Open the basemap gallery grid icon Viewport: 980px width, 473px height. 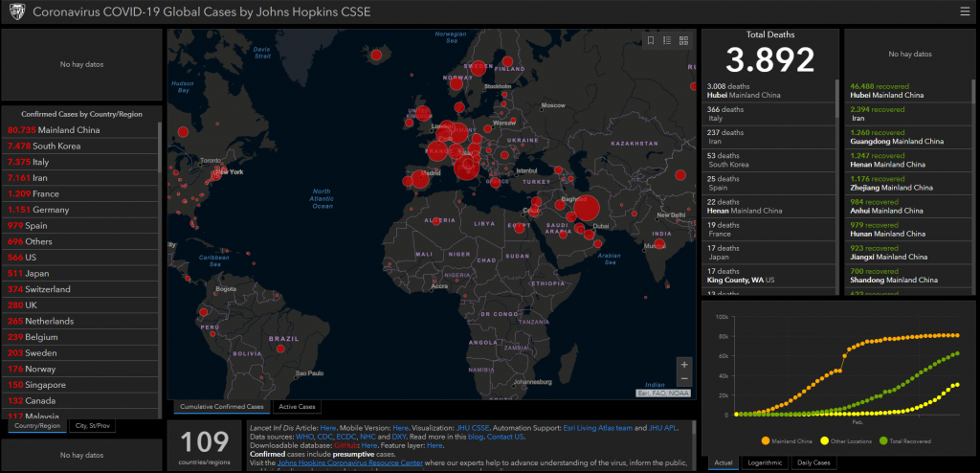coord(683,40)
